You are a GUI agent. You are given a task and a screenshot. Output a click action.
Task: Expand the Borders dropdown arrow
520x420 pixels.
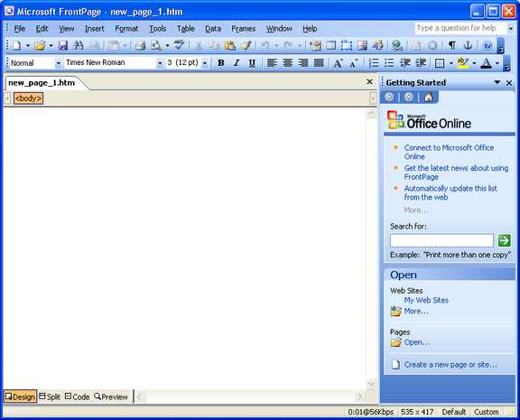pyautogui.click(x=450, y=62)
